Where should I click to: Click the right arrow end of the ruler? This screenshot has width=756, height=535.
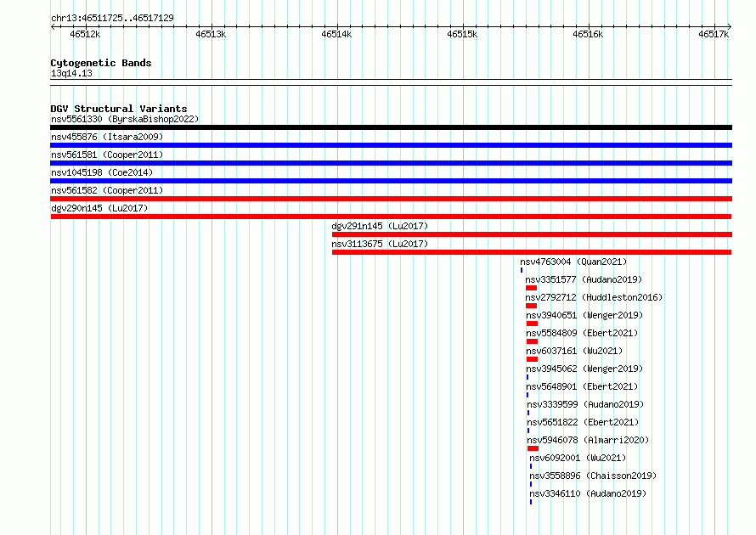point(730,26)
